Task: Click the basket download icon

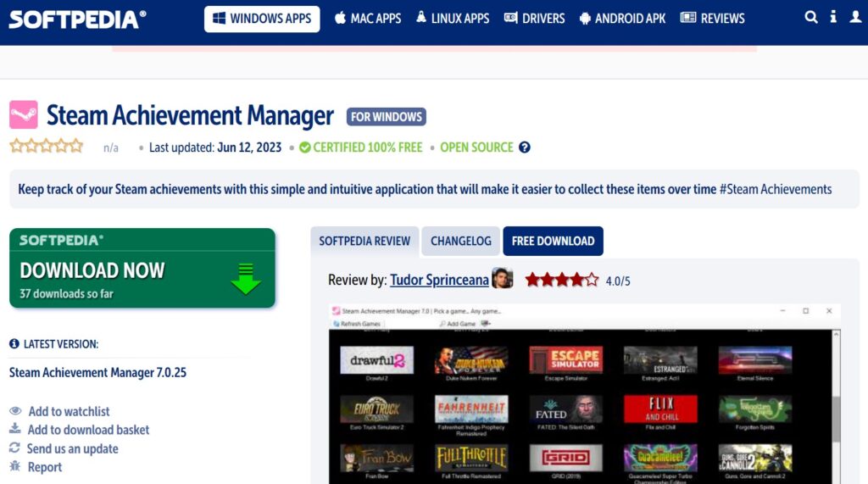Action: 15,429
